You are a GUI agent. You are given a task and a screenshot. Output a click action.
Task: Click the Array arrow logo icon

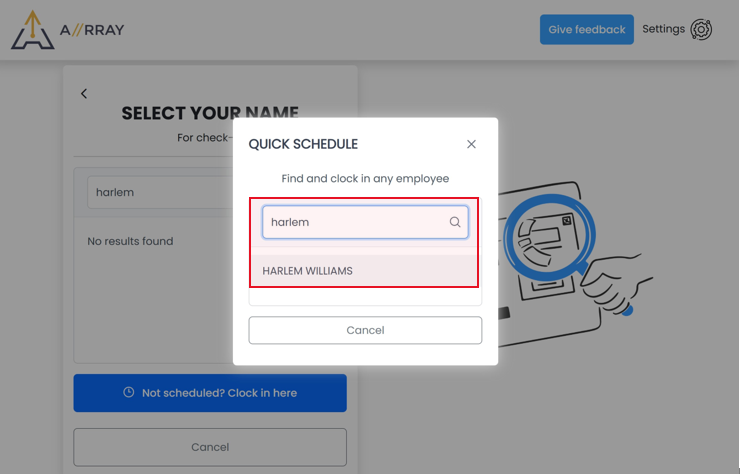point(32,30)
